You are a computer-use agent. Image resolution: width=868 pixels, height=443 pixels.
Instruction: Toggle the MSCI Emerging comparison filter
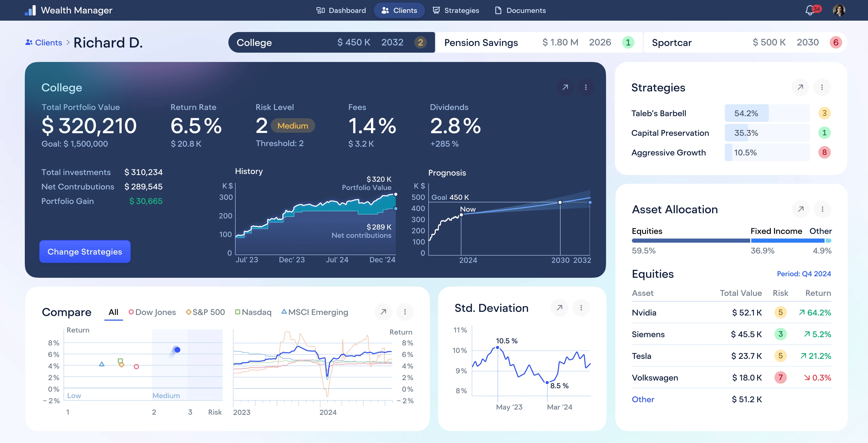coord(314,312)
